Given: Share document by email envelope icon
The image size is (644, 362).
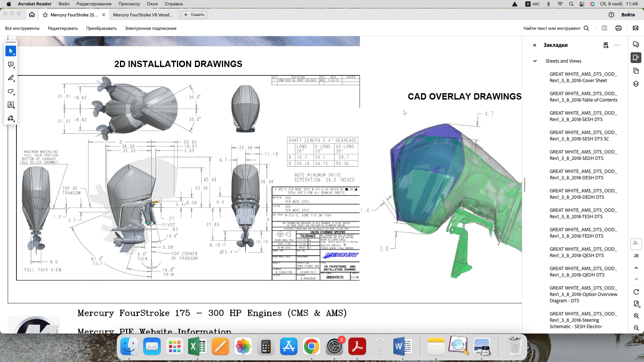Looking at the screenshot, I should pos(636,28).
